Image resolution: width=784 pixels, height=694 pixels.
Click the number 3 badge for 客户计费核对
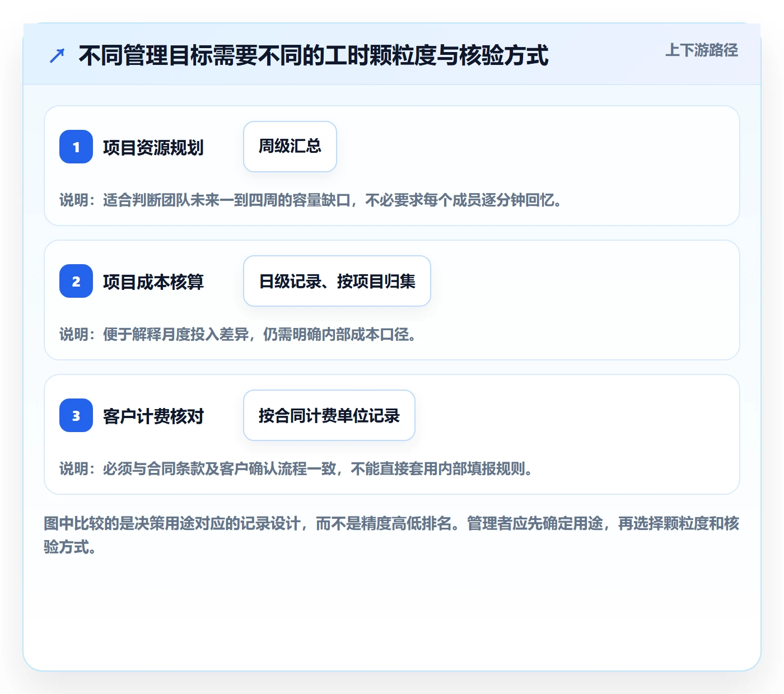click(76, 415)
